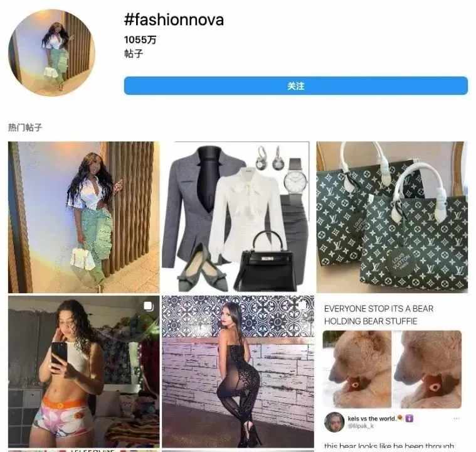476x452 pixels.
Task: Click the #fashionnova hashtag title
Action: 174,19
